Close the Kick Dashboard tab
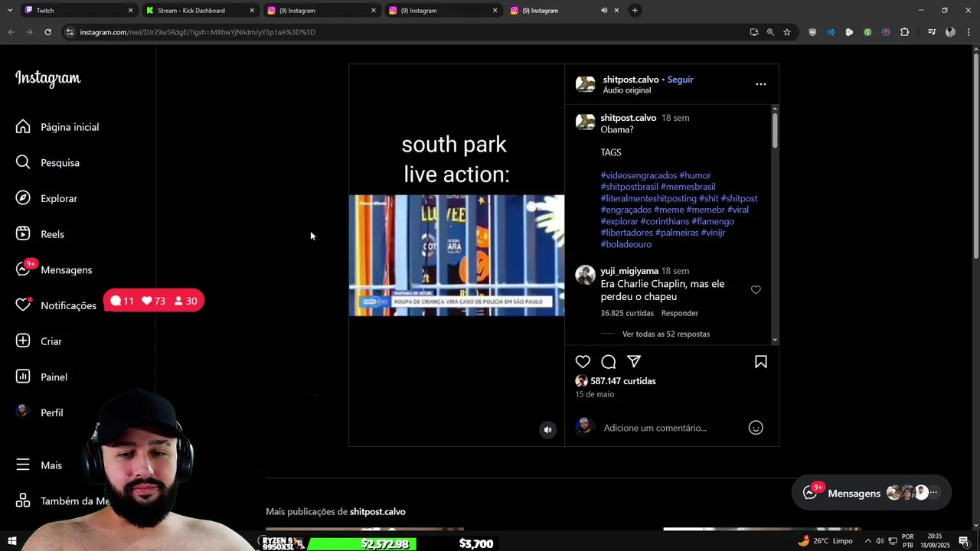Viewport: 980px width, 551px height. (x=252, y=11)
